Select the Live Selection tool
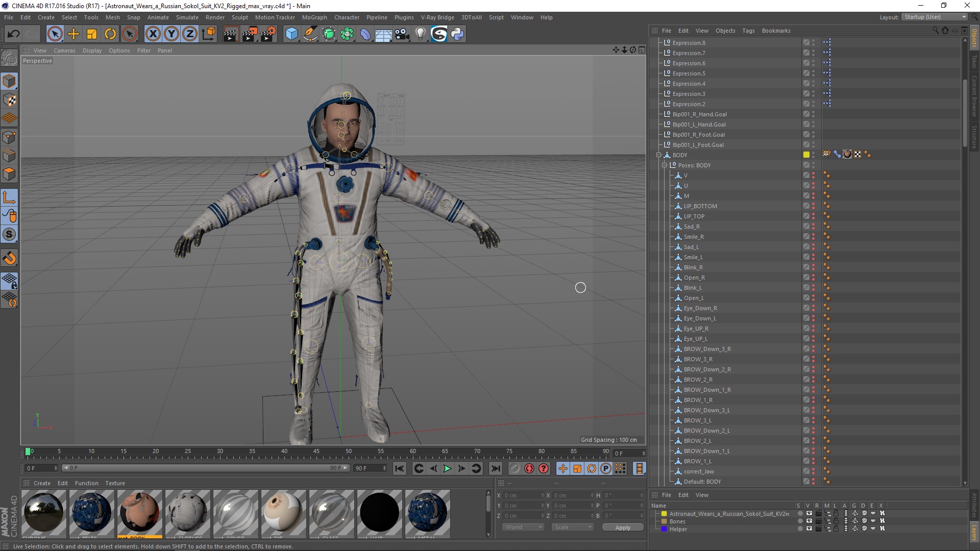980x551 pixels. (55, 34)
